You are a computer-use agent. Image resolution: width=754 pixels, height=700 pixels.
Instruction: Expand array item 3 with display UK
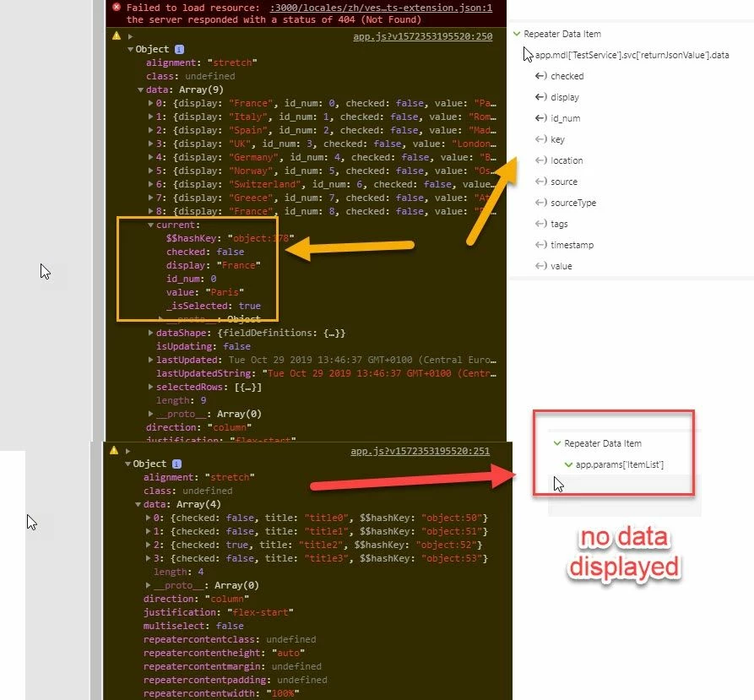point(150,144)
